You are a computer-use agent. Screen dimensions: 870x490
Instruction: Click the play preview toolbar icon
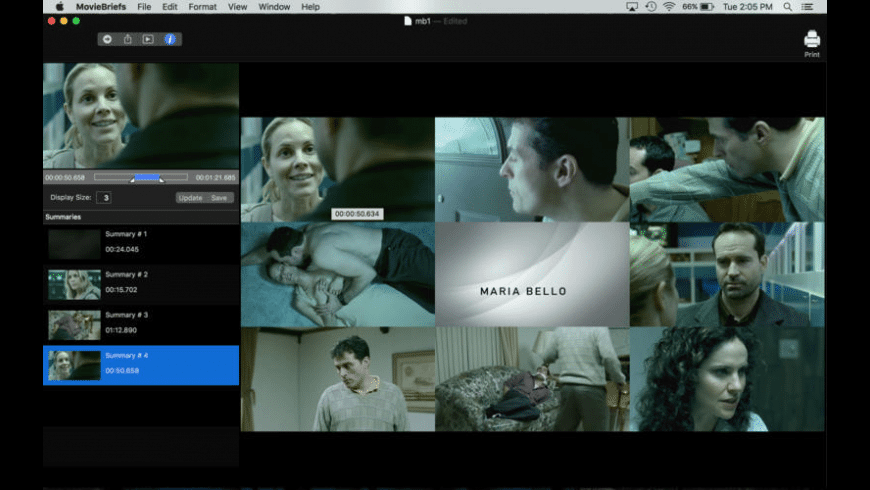coord(148,39)
